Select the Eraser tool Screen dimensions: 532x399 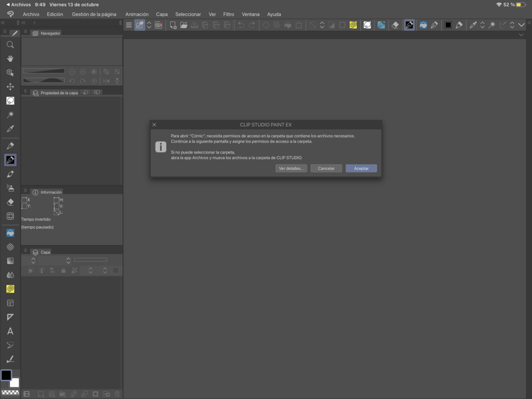pyautogui.click(x=10, y=202)
